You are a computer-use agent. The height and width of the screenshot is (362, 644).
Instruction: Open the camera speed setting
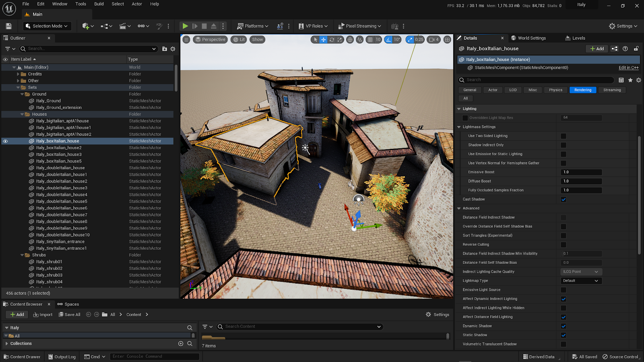[x=433, y=39]
